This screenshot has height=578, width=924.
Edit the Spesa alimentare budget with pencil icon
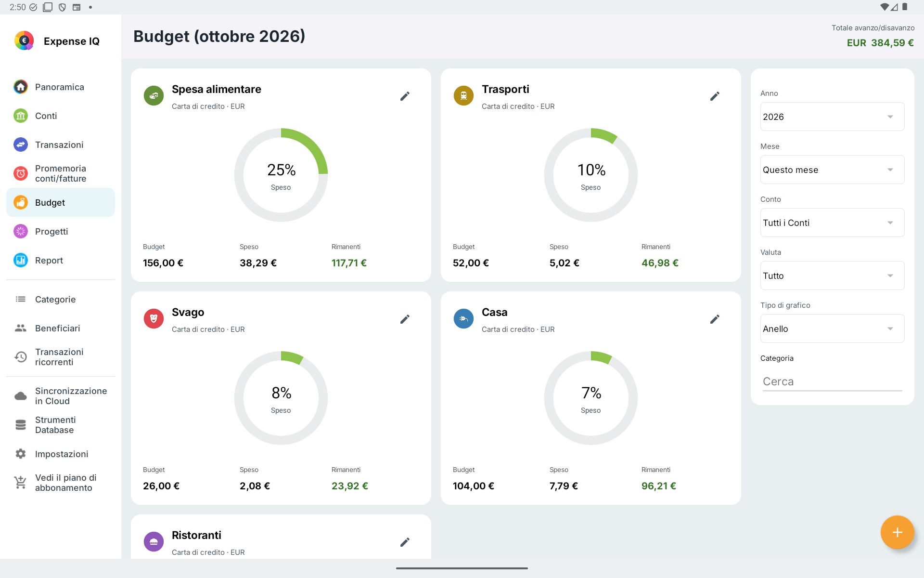405,96
